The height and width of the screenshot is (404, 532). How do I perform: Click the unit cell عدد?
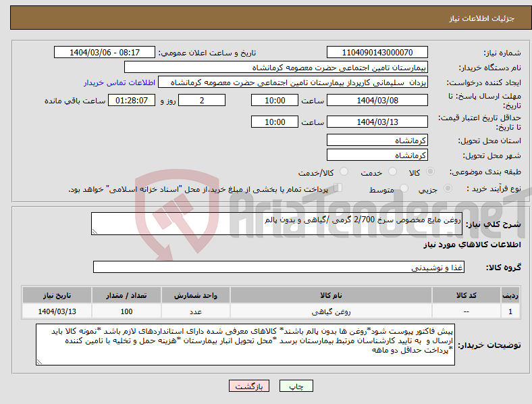(196, 311)
